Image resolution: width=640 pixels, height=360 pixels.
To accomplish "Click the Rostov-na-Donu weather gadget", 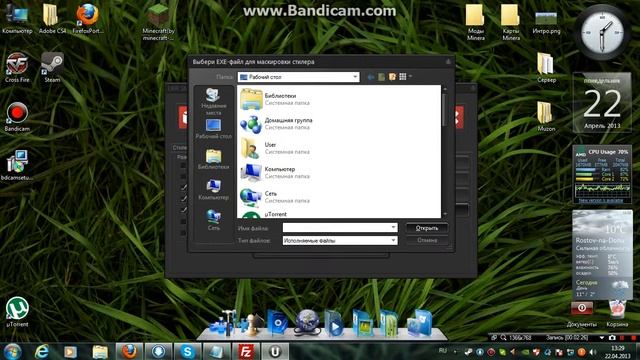I will pos(602,254).
